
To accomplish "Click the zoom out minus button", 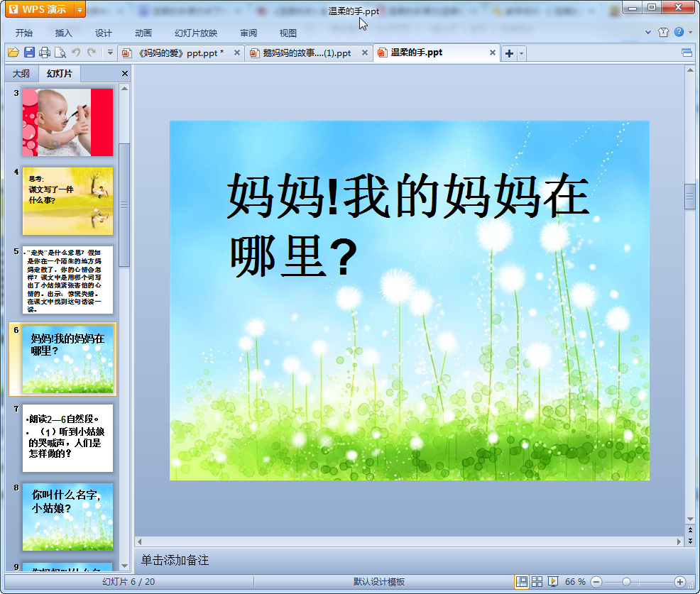I will (x=596, y=582).
